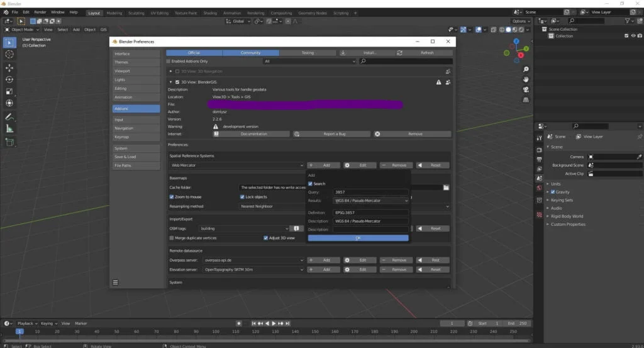Viewport: 644px width, 348px height.
Task: Open the Overpass server dropdown
Action: click(x=253, y=260)
